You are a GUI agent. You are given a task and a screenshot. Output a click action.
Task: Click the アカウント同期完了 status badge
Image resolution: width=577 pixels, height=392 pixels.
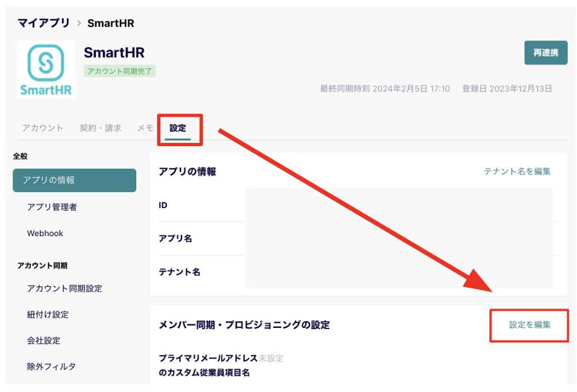(x=119, y=71)
